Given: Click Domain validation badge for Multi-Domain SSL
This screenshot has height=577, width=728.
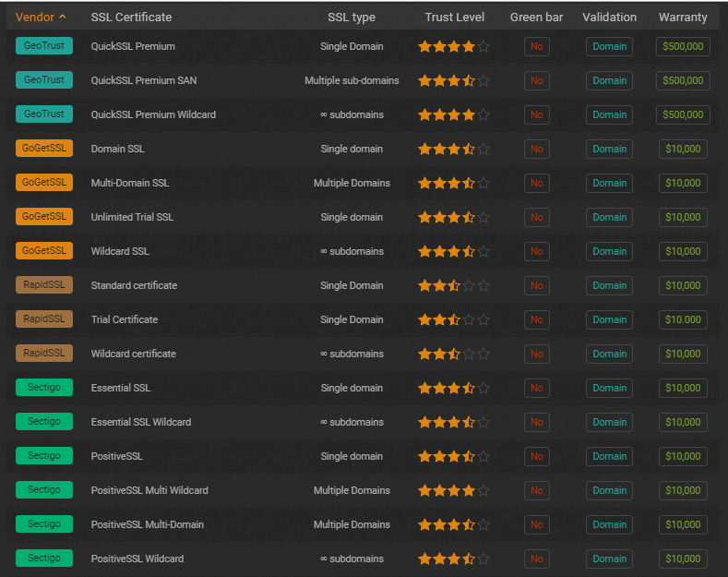Looking at the screenshot, I should tap(609, 183).
